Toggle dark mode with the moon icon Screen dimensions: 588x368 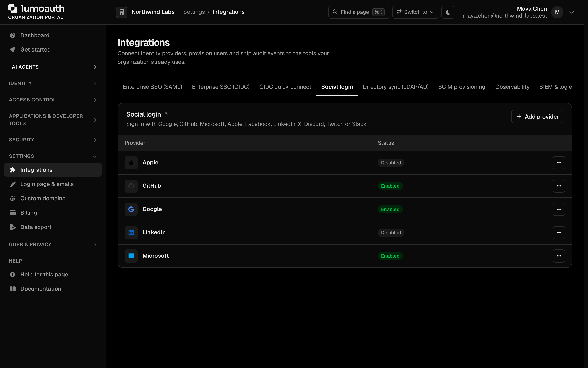(448, 12)
